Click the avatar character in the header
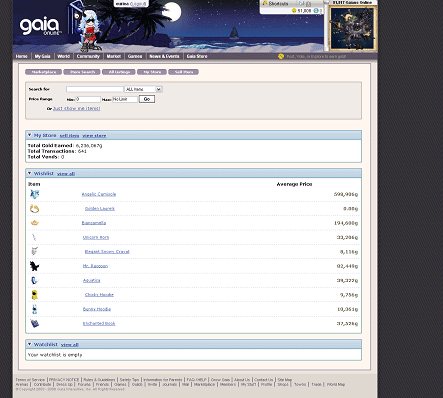443x398 pixels. pos(88,31)
